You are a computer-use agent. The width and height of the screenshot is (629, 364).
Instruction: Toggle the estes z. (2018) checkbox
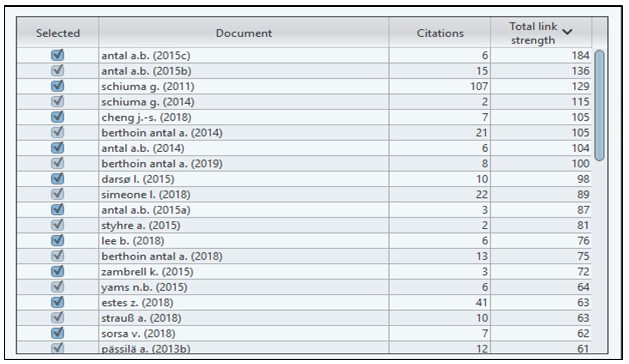57,302
